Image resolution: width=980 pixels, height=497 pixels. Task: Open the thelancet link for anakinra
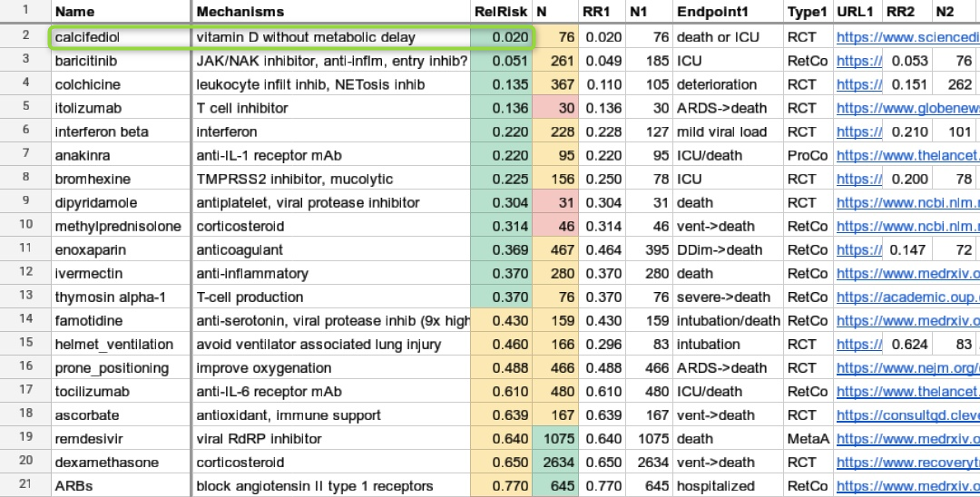[x=907, y=155]
